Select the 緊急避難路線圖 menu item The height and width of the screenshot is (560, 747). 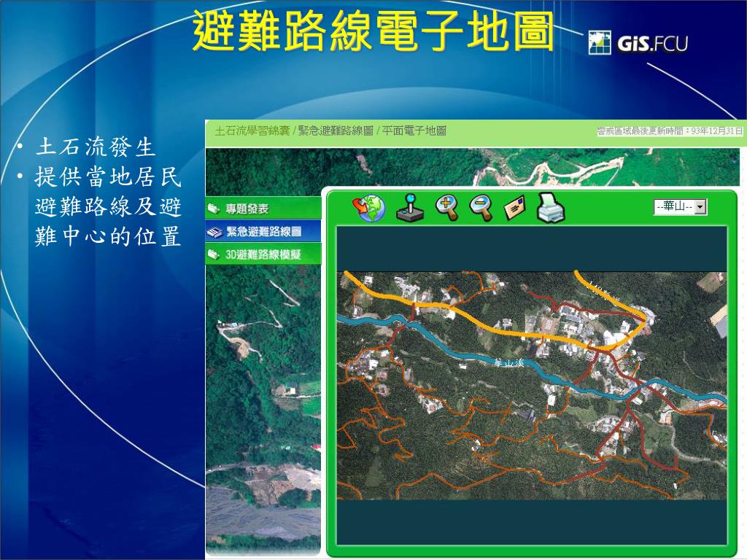pos(263,232)
